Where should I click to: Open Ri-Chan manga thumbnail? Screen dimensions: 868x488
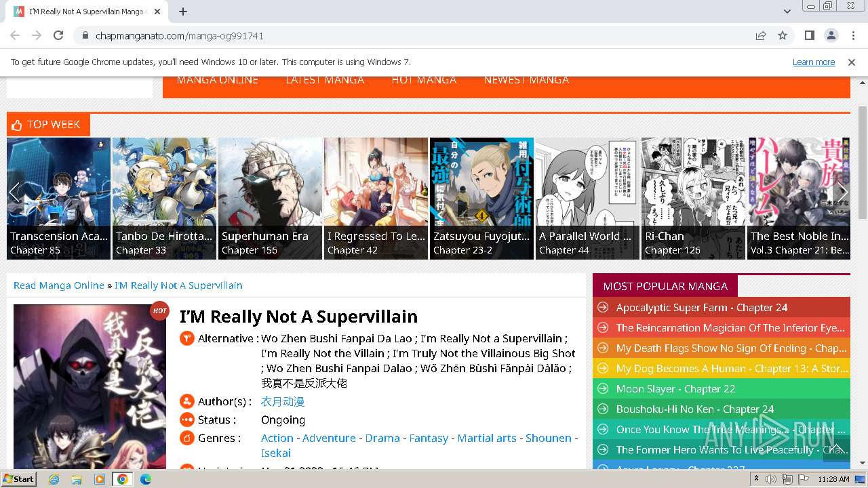tap(694, 199)
